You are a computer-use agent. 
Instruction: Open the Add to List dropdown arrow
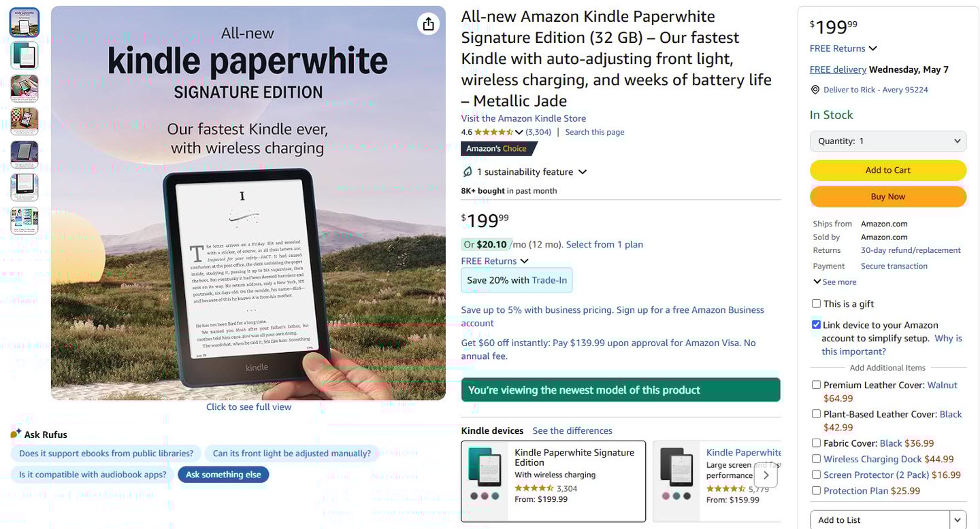(x=958, y=520)
